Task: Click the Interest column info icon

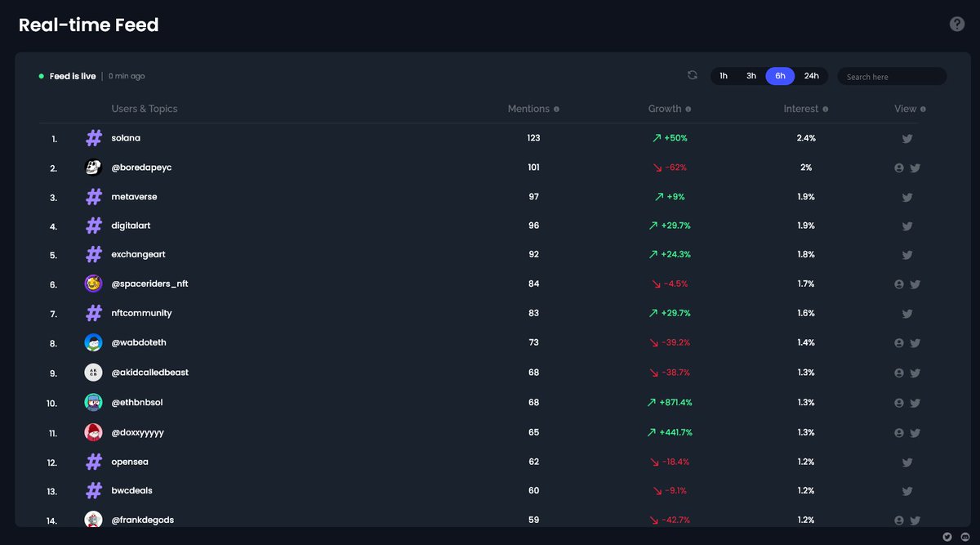Action: [x=826, y=109]
